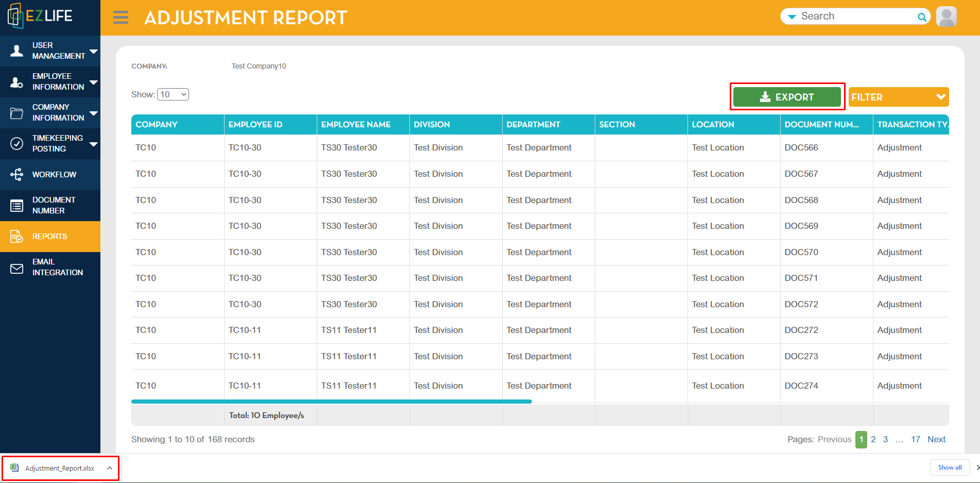Viewport: 980px width, 483px height.
Task: Click the Excel file icon in download bar
Action: (x=14, y=468)
